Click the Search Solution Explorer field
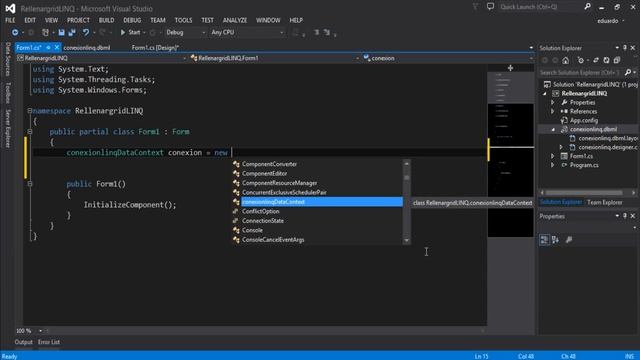 (x=581, y=73)
